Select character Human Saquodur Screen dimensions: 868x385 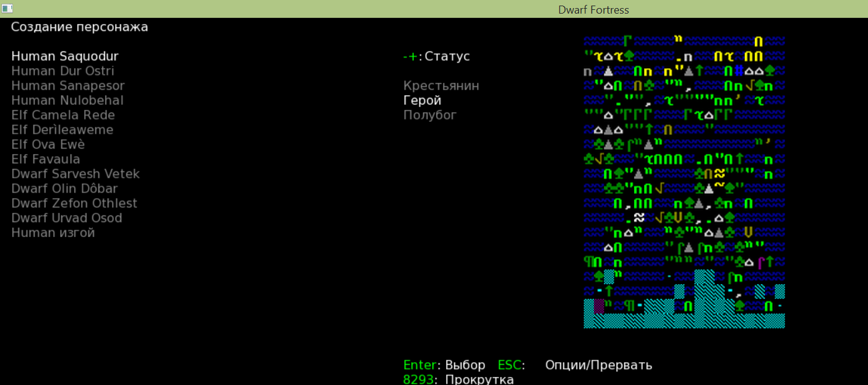[x=64, y=56]
